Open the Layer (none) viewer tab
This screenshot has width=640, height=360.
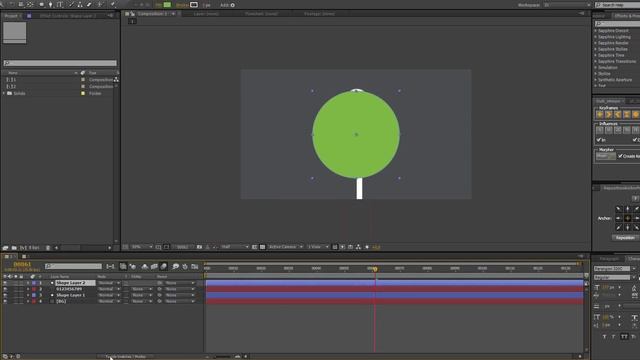(206, 14)
